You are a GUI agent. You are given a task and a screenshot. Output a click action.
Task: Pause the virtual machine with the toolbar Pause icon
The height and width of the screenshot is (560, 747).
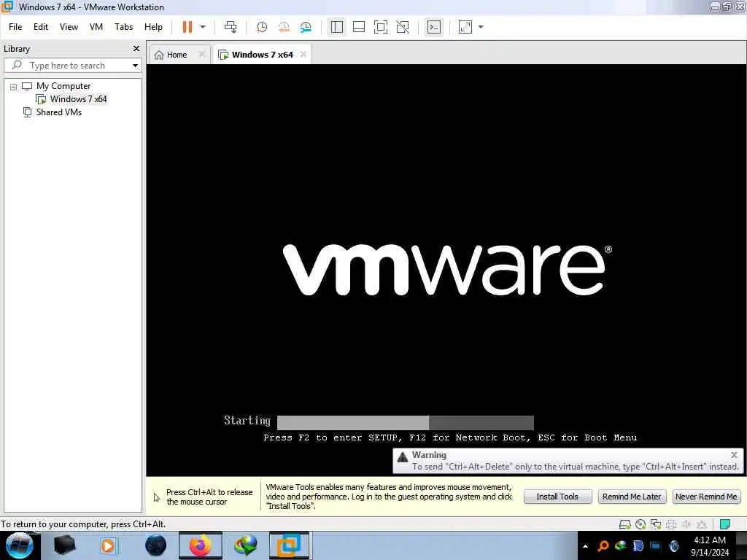click(187, 27)
